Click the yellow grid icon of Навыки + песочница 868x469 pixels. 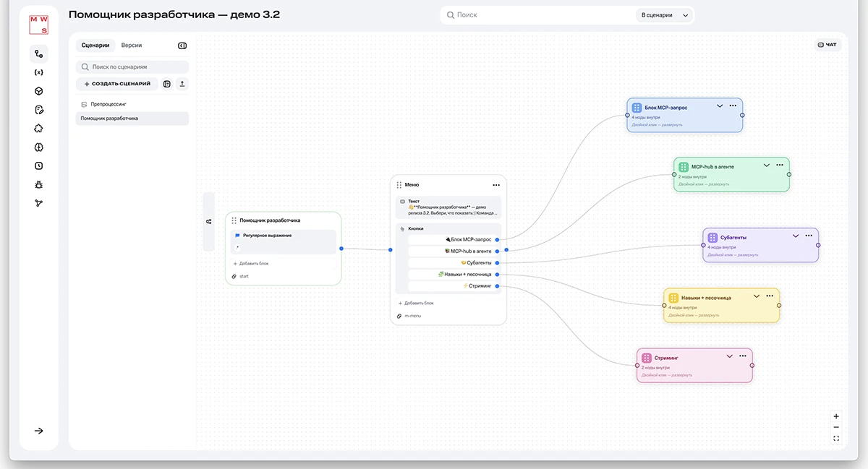click(x=673, y=298)
